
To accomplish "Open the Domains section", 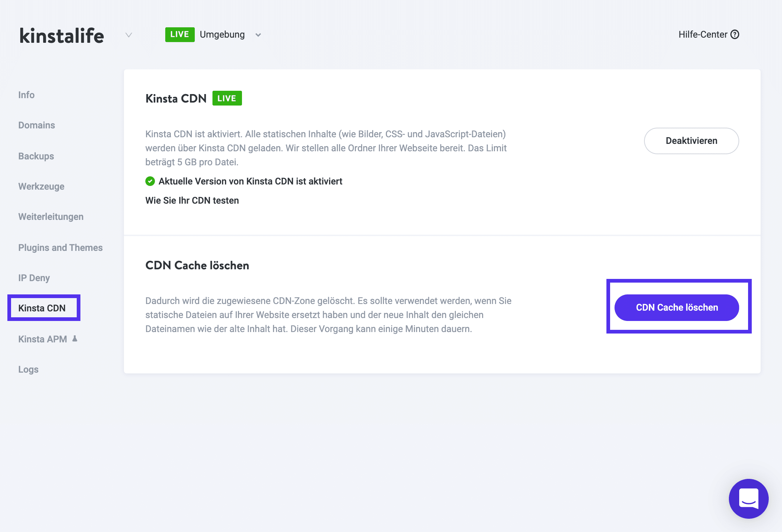I will click(36, 125).
